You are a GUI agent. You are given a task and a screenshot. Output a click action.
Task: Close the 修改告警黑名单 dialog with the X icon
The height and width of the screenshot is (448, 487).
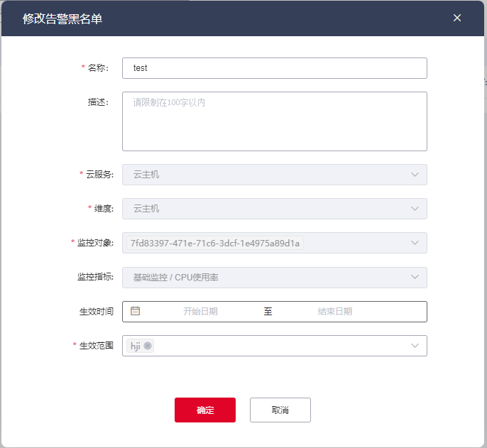point(457,18)
